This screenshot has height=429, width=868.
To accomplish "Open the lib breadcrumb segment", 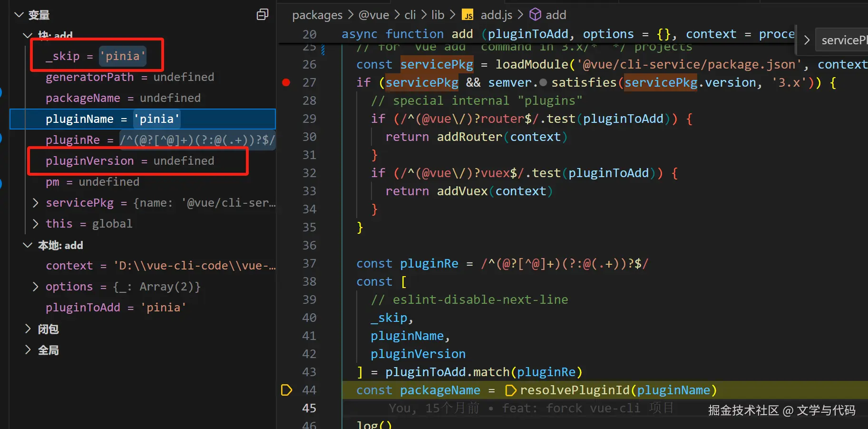I will [x=438, y=15].
